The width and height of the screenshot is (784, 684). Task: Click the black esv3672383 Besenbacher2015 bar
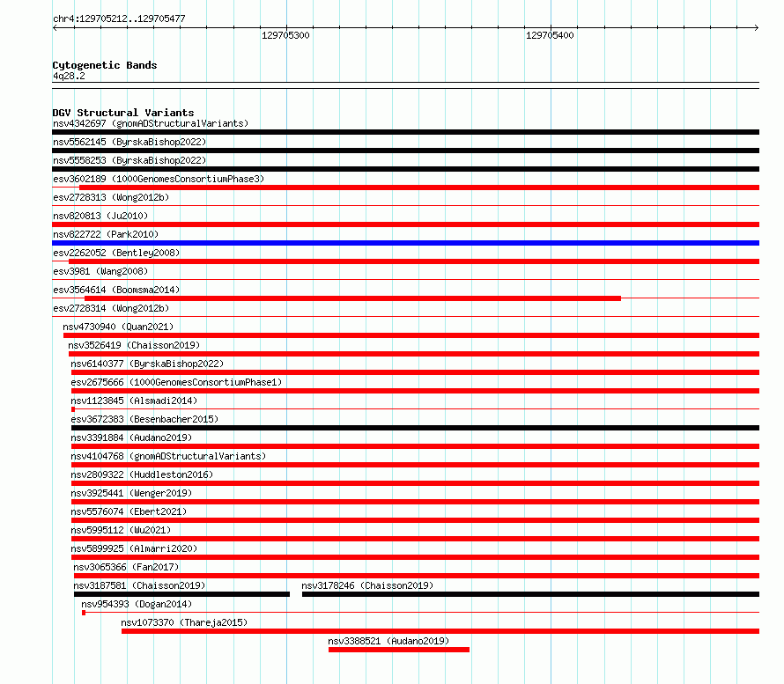pyautogui.click(x=415, y=428)
